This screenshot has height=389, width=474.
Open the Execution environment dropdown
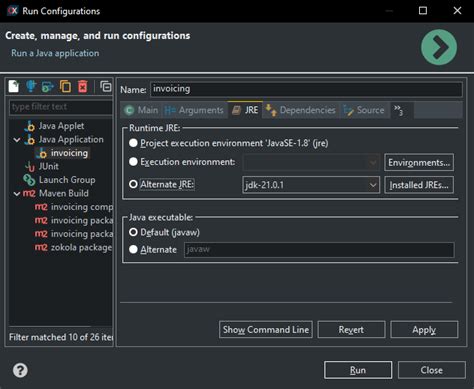click(311, 163)
